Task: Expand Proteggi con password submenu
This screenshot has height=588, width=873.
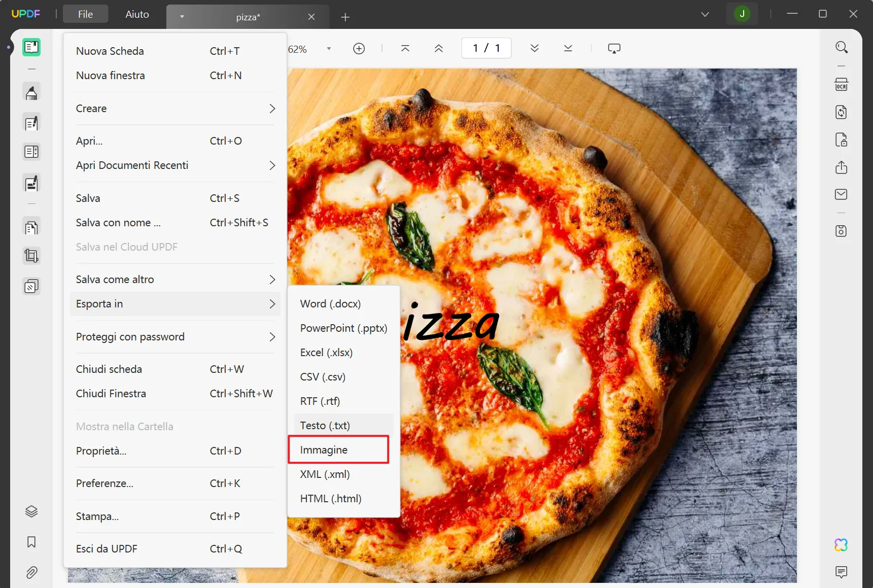Action: (175, 337)
